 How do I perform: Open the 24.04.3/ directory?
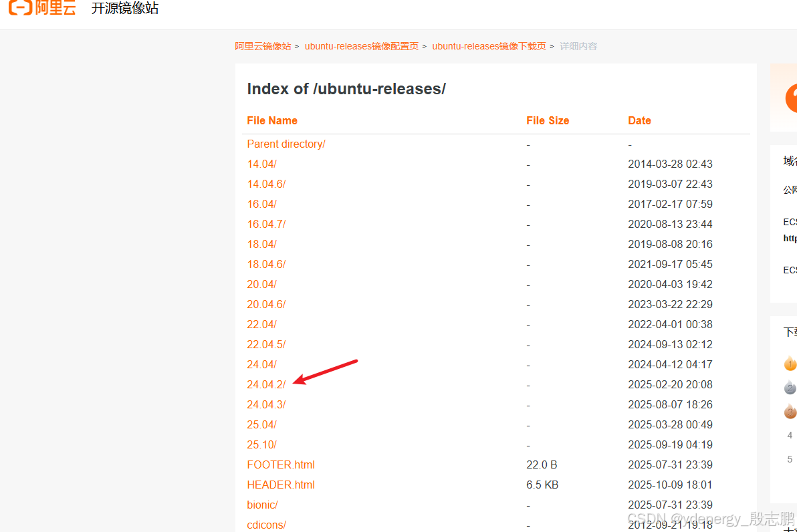click(x=266, y=404)
